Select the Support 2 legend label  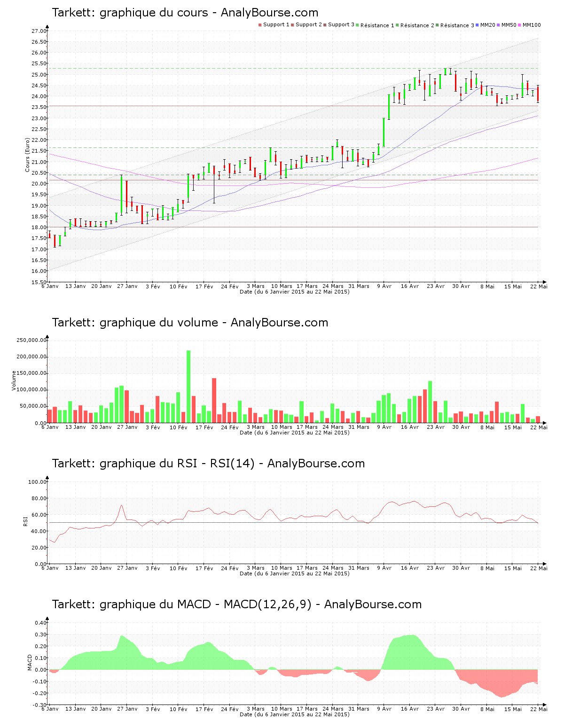click(309, 25)
